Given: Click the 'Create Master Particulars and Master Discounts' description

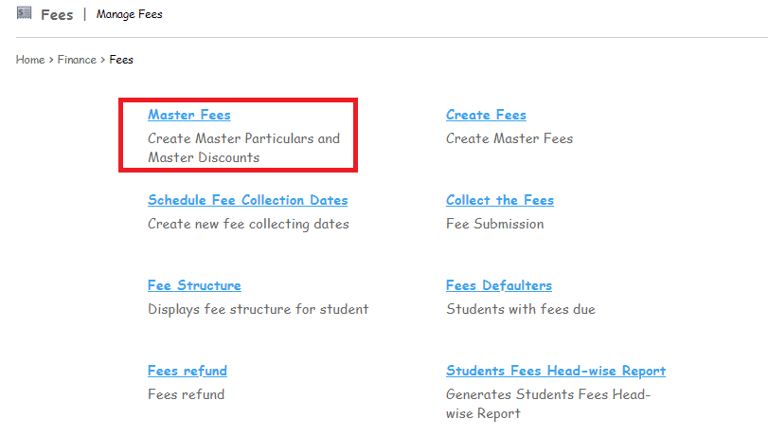Looking at the screenshot, I should click(243, 148).
